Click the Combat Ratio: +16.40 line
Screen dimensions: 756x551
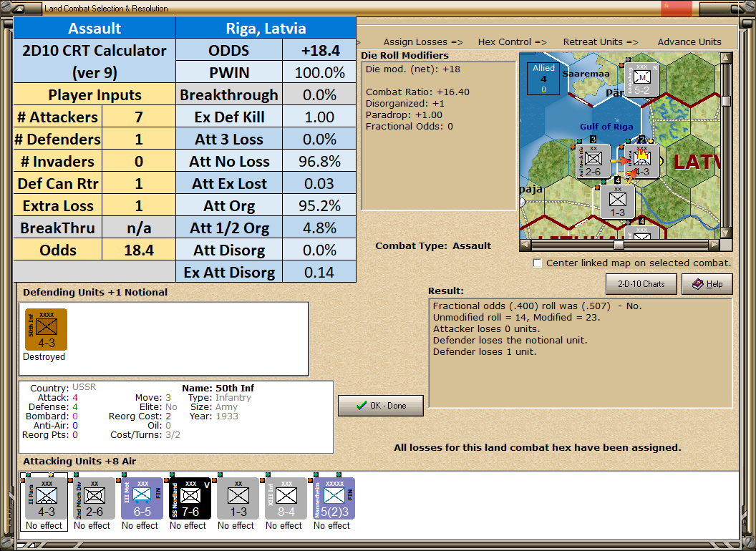pyautogui.click(x=417, y=92)
